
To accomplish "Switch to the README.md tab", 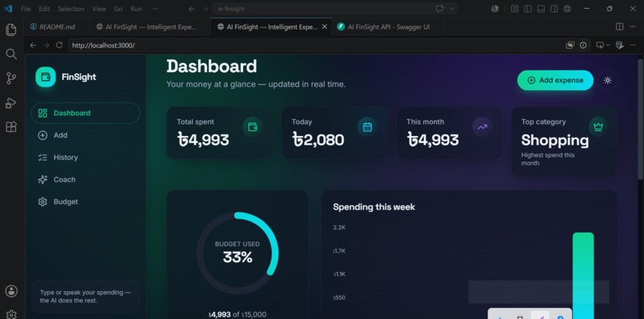I will [x=57, y=26].
